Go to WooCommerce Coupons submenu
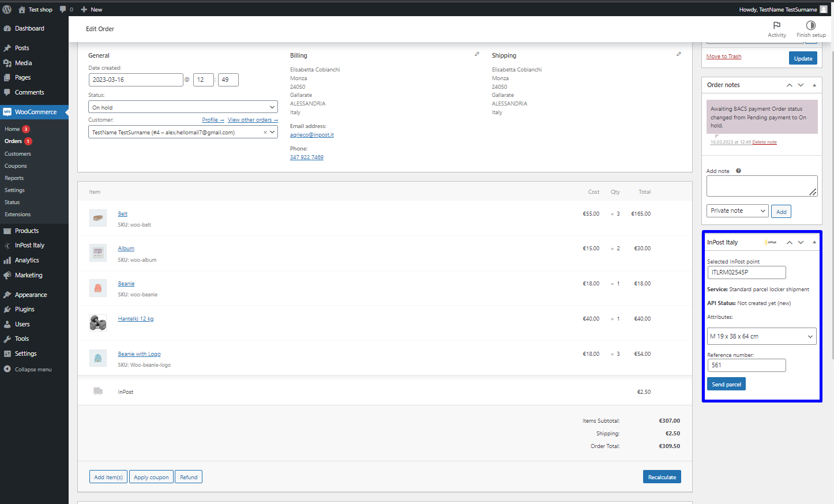 tap(16, 166)
